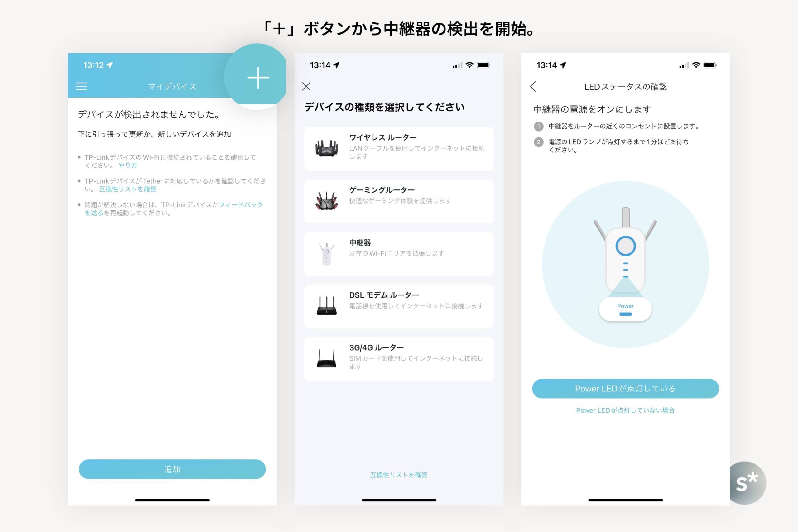Click the round S* logo badge
This screenshot has height=532, width=798.
(x=748, y=482)
